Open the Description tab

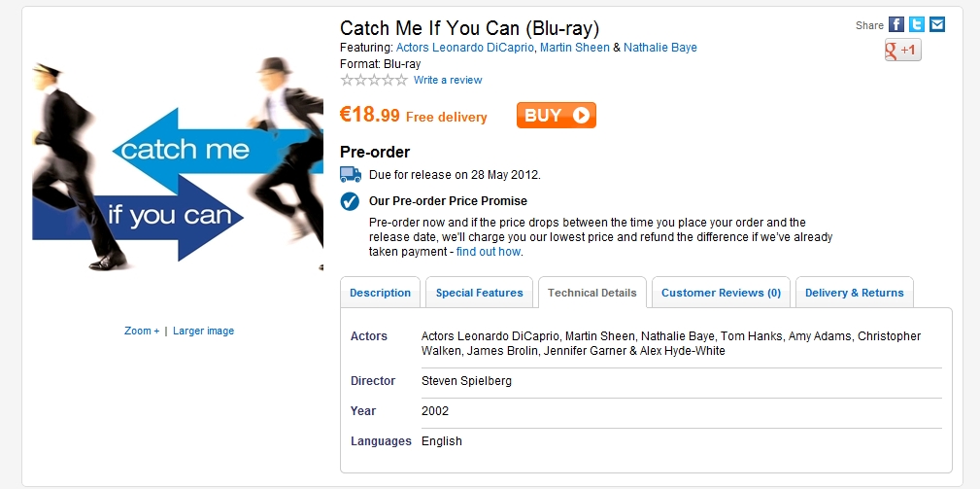coord(381,293)
